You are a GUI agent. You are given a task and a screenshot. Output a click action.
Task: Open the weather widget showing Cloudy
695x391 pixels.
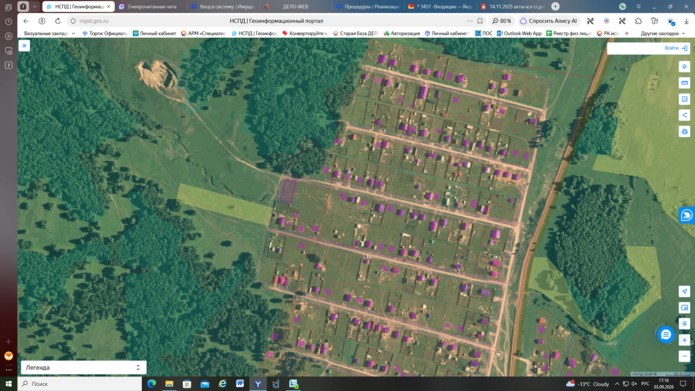point(588,384)
